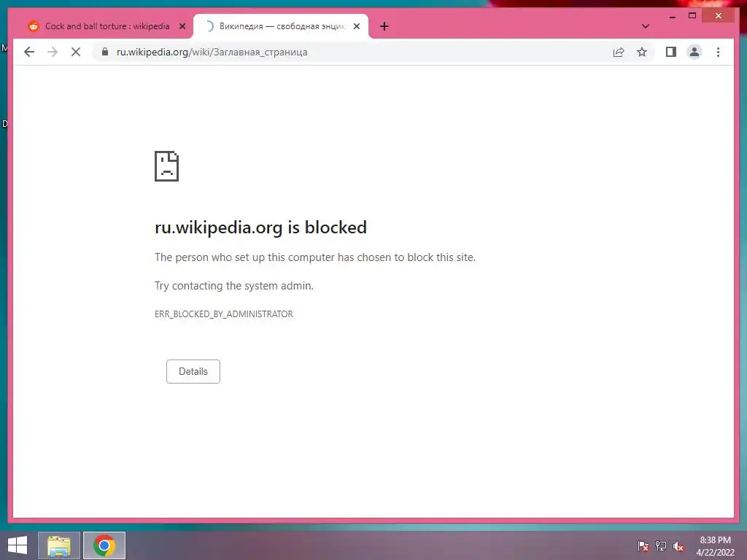Close the Chrome window
The width and height of the screenshot is (747, 560).
(719, 16)
